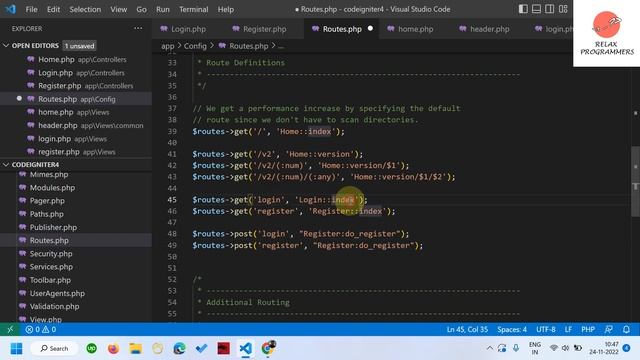Open the battery tray icon
This screenshot has height=360, width=640.
pos(578,348)
